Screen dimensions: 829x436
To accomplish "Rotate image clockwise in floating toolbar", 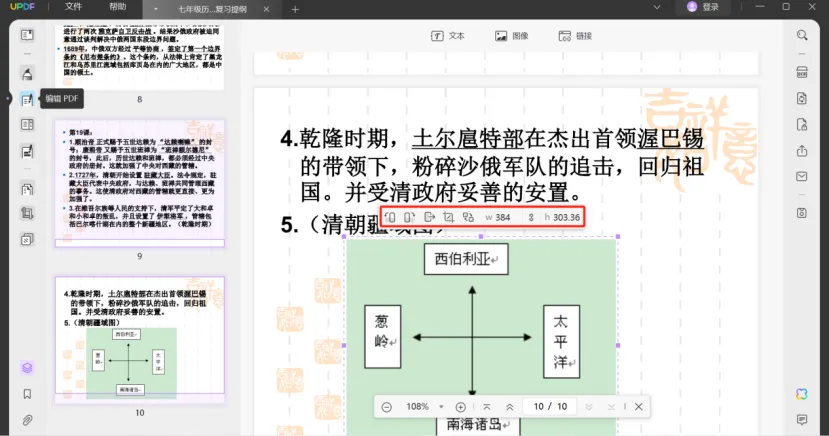I will pyautogui.click(x=409, y=217).
